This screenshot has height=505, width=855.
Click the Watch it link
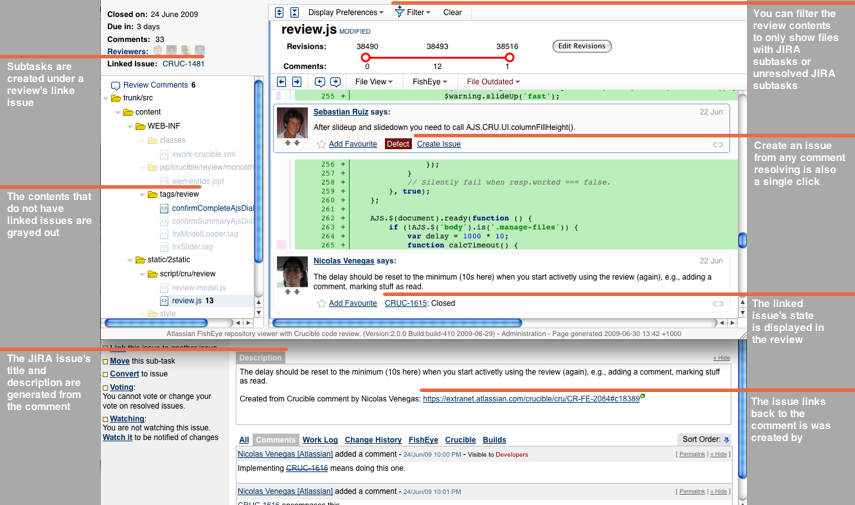coord(117,437)
